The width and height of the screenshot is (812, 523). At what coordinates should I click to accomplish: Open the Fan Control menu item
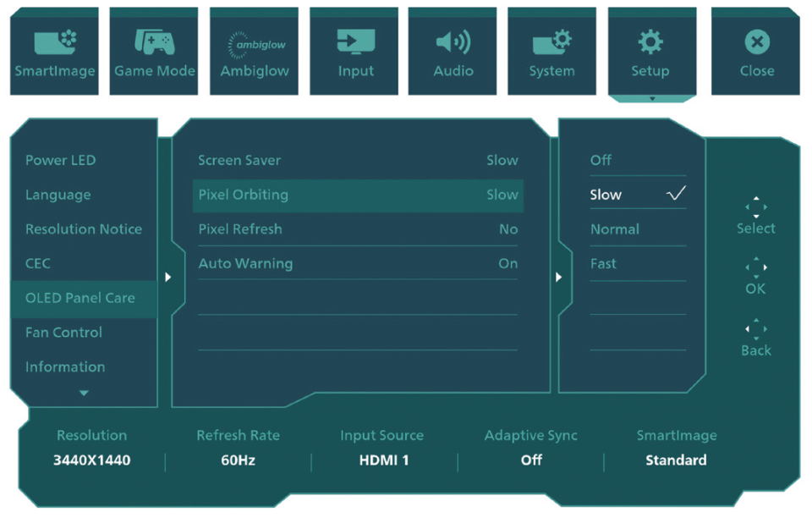point(64,333)
